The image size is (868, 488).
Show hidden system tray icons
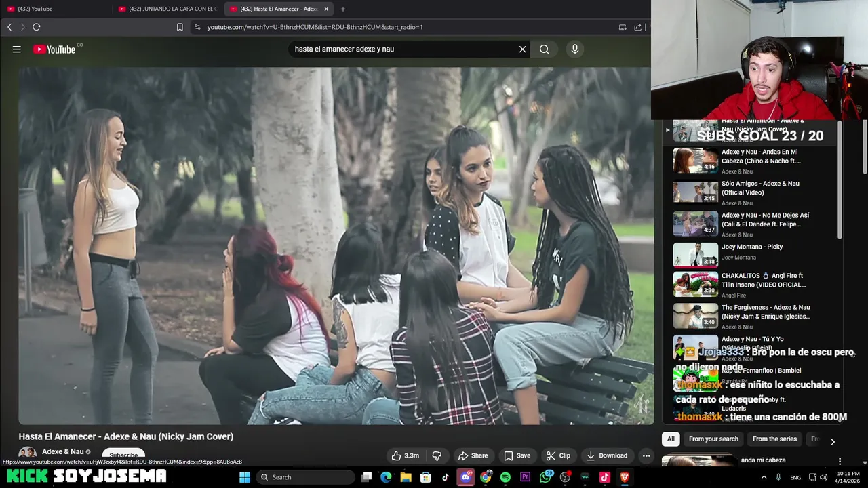pos(764,477)
